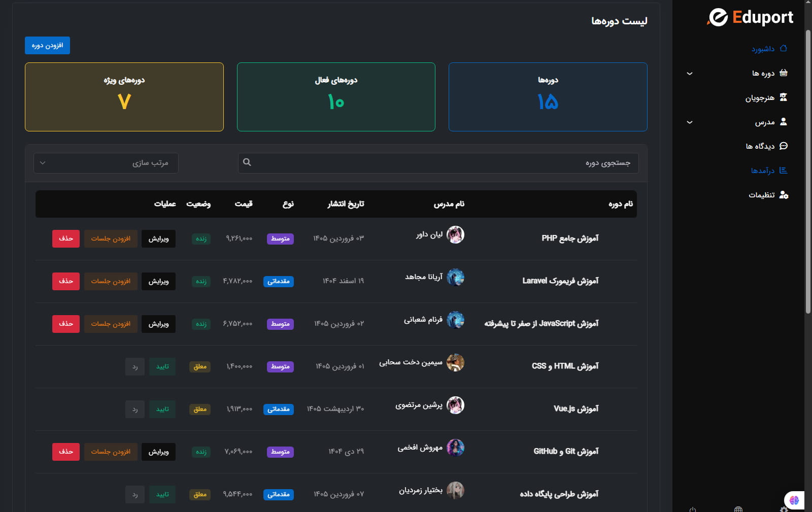Screen dimensions: 812x512
Task: Click avatar of instructor مهروش افخمی
Action: (x=455, y=448)
